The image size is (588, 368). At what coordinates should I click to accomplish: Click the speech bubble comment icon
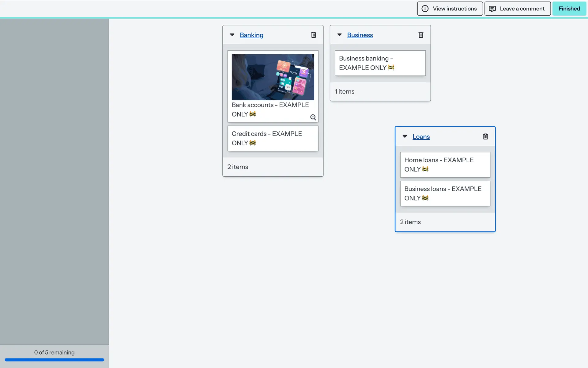point(492,9)
